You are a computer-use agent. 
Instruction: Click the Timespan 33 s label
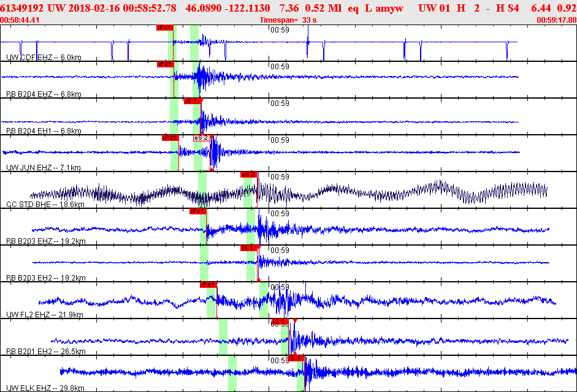288,20
